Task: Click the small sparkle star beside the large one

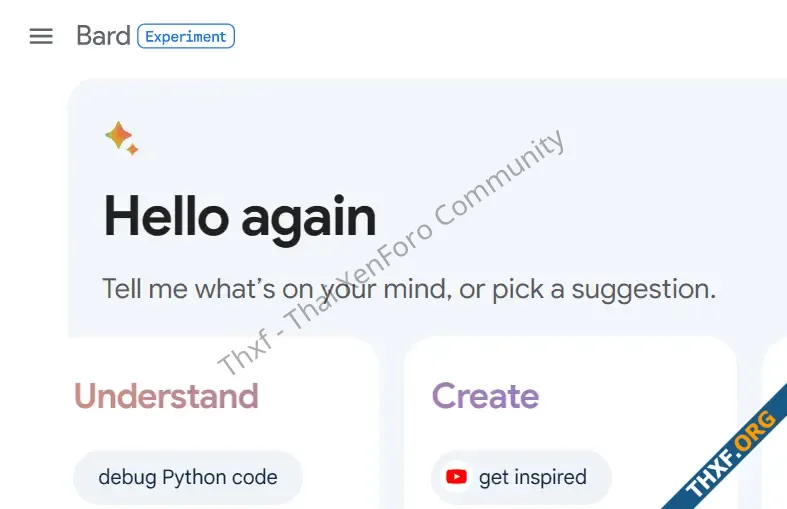Action: click(133, 149)
